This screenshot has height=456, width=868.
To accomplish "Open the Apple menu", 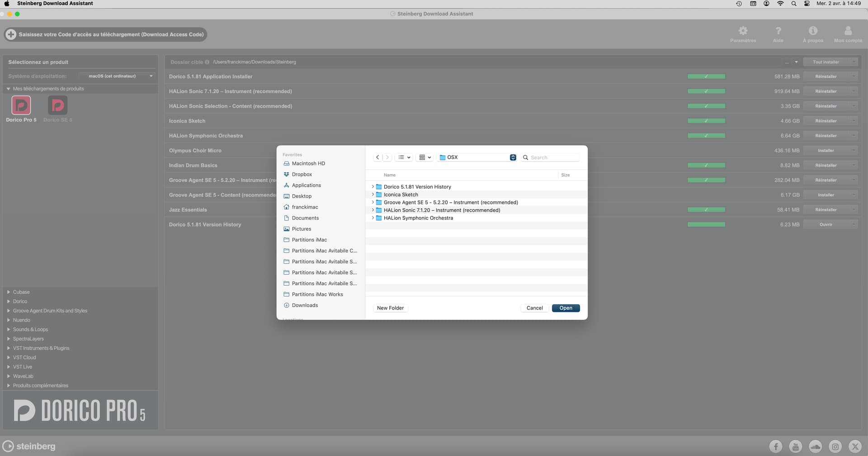I will (x=7, y=3).
